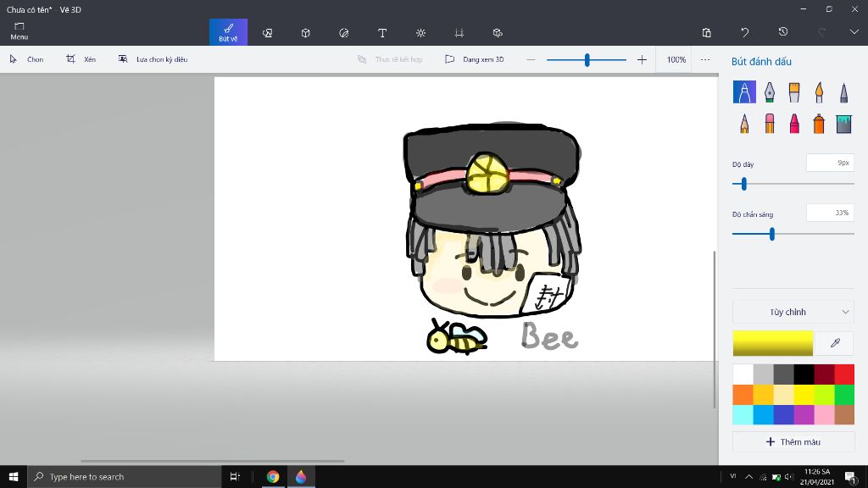Click the Xén crop tool
The image size is (868, 488).
point(81,59)
